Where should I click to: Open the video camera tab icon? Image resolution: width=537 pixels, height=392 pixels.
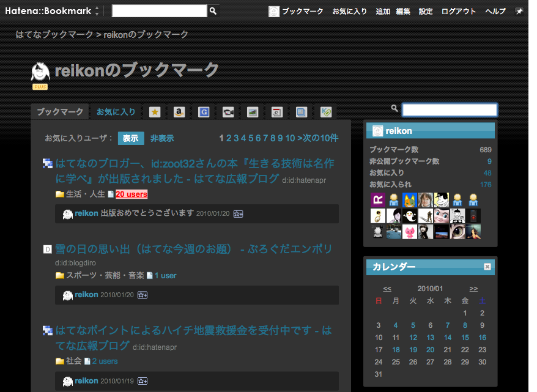[228, 112]
